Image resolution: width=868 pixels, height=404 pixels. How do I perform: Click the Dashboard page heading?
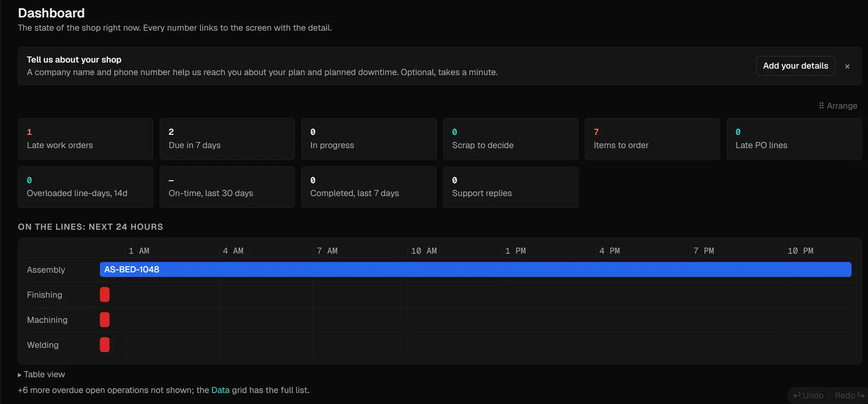[x=51, y=13]
